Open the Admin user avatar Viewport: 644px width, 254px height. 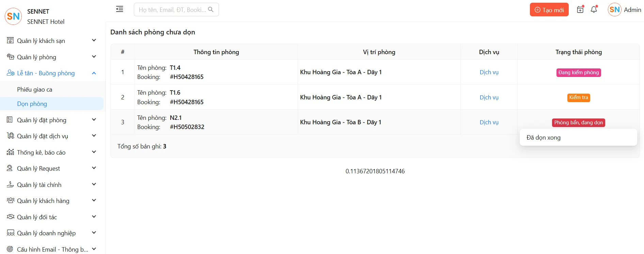(x=614, y=10)
